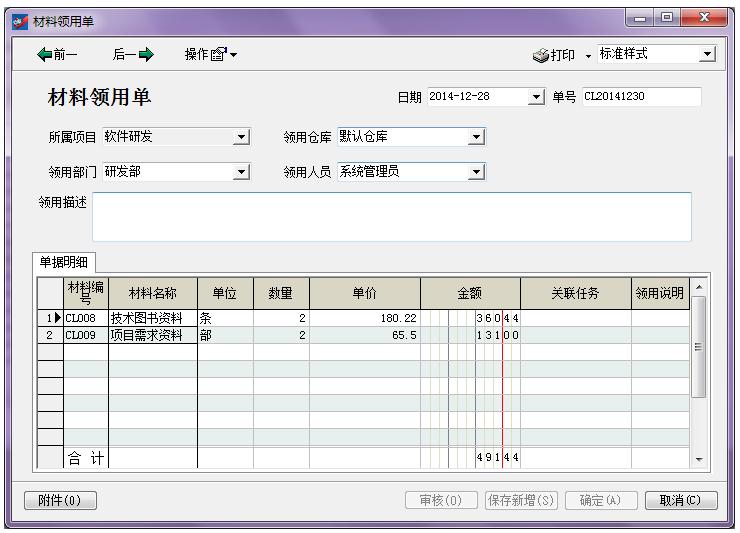Go to previous record with 前一 arrow
Screen dimensions: 740x533
[57, 55]
